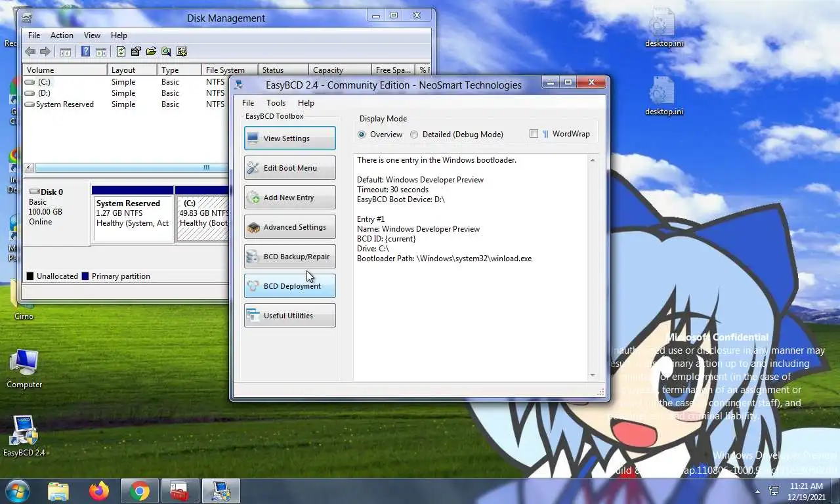
Task: Show hidden tray icons arrow
Action: coord(757,491)
